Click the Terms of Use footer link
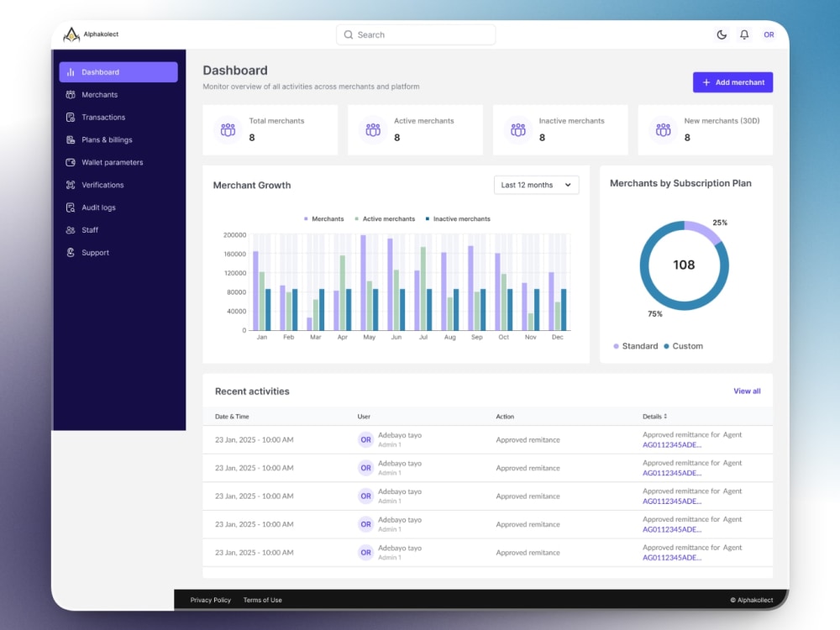The height and width of the screenshot is (630, 840). [x=262, y=600]
